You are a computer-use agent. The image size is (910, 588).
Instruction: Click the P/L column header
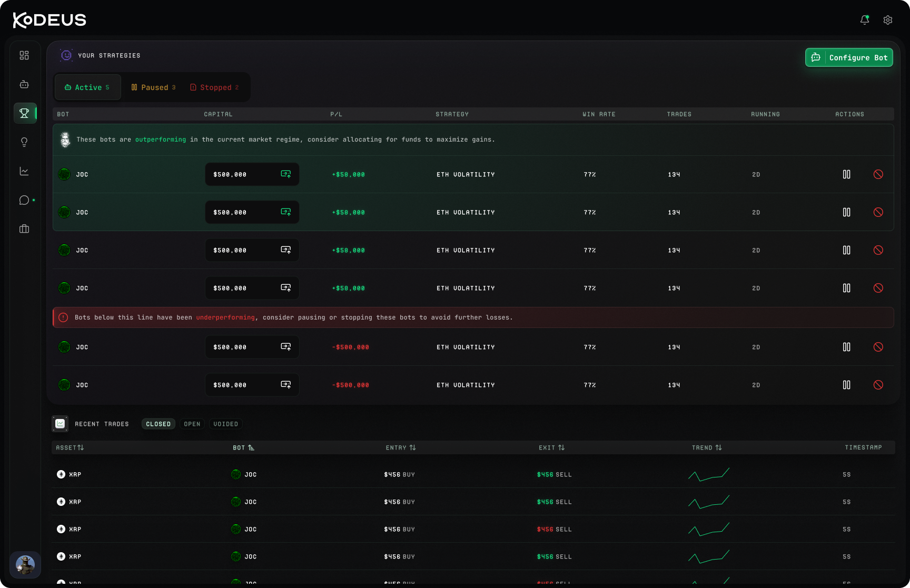[x=337, y=114]
